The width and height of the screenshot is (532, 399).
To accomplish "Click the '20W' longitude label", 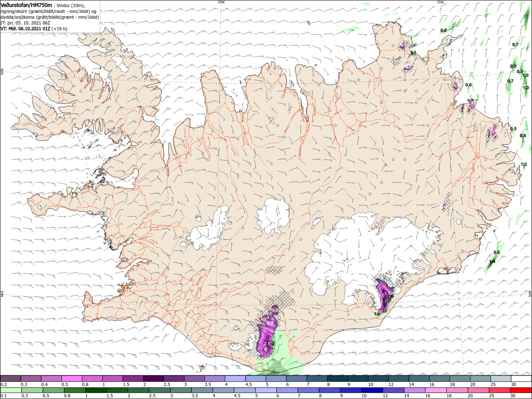I will tap(221, 2).
